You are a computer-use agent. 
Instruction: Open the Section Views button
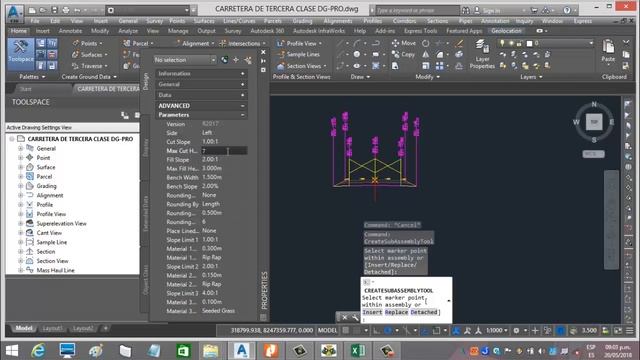pyautogui.click(x=302, y=66)
